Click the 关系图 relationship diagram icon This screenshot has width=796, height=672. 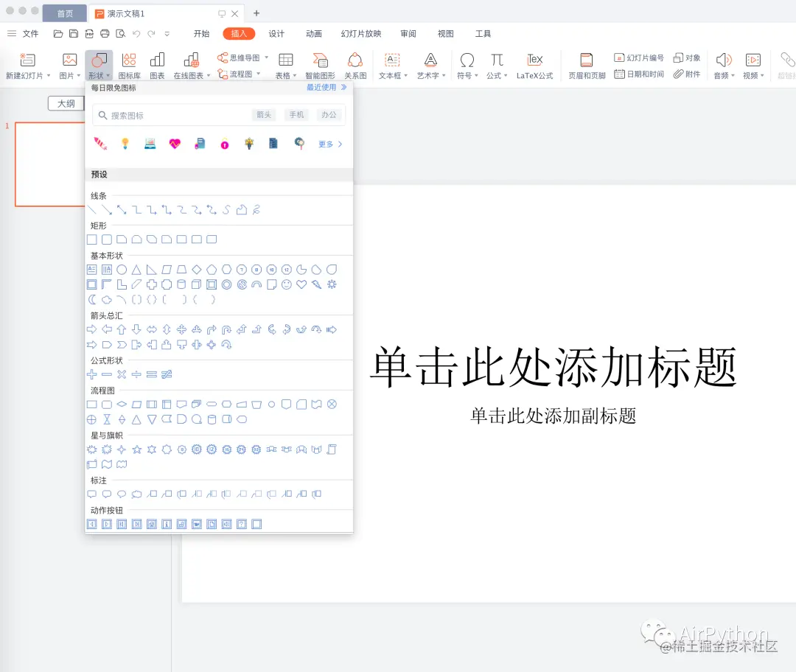point(355,60)
